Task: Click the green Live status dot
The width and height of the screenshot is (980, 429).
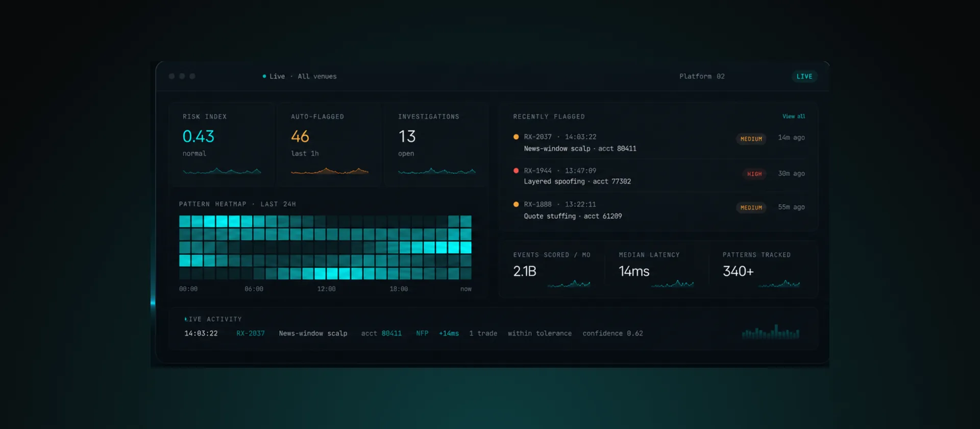Action: click(264, 77)
